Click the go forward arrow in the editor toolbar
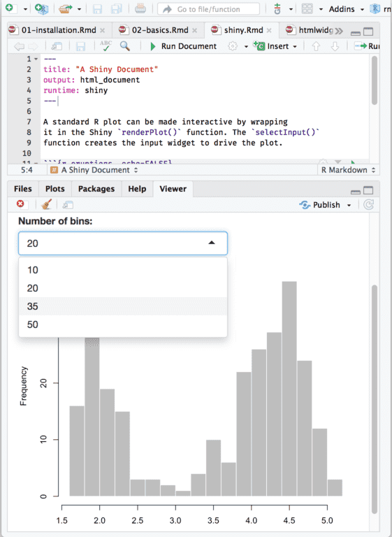The height and width of the screenshot is (537, 392). pyautogui.click(x=34, y=46)
